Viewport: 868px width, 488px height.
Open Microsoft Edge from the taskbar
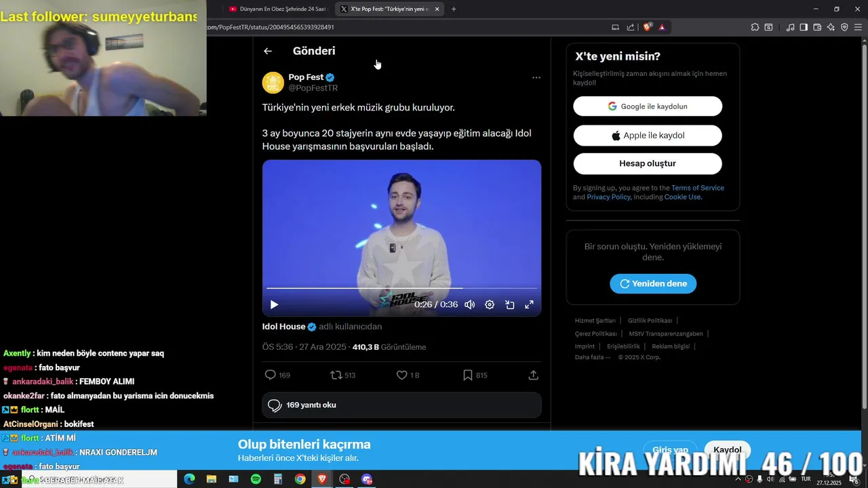click(x=189, y=479)
